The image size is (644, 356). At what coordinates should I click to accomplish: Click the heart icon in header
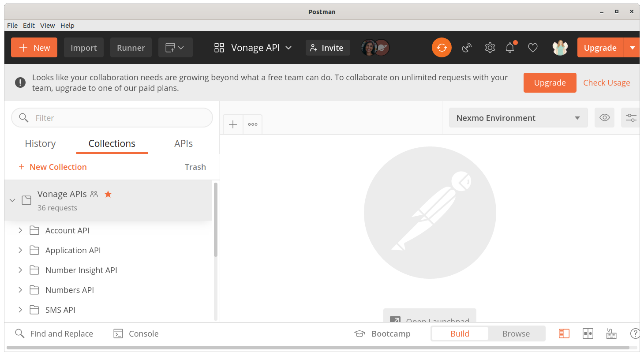point(533,48)
